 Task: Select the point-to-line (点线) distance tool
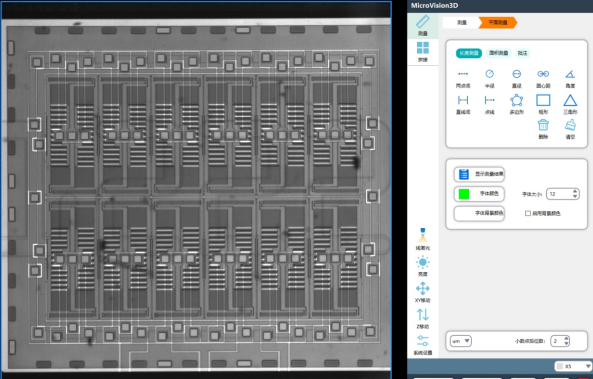[x=489, y=104]
